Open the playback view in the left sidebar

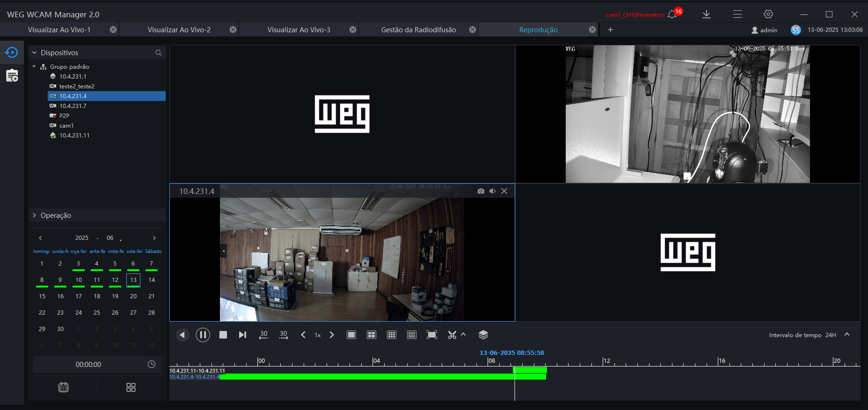tap(12, 52)
